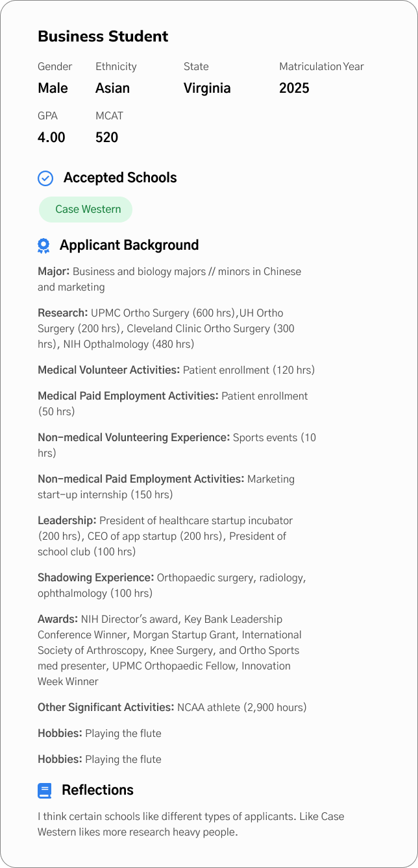Click the reflection text about Case Western
Screen dimensions: 418x868
(191, 824)
